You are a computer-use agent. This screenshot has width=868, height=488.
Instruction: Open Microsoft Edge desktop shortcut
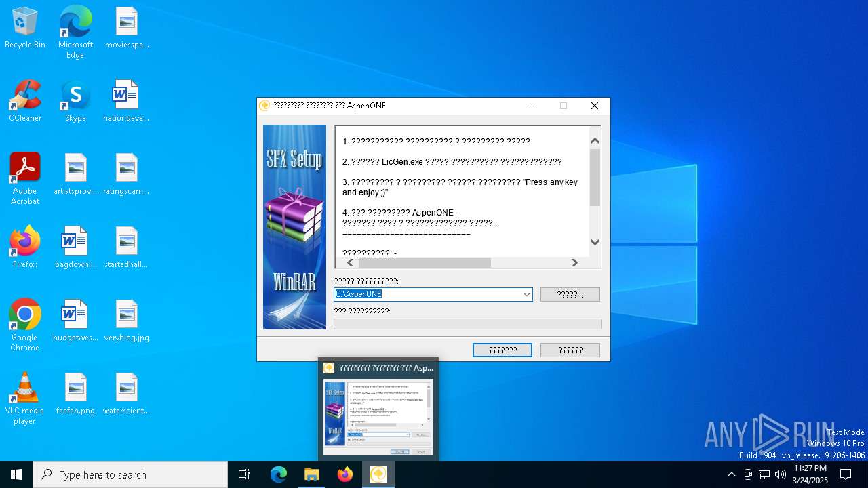pos(75,32)
